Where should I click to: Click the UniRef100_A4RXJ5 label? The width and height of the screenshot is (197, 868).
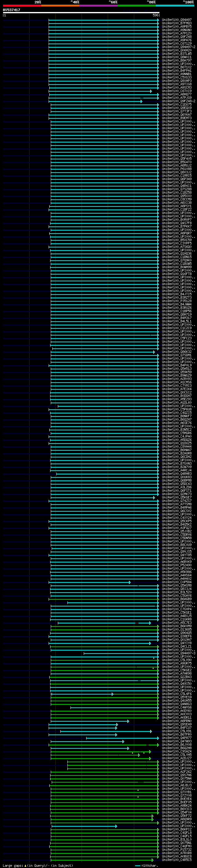click(177, 616)
